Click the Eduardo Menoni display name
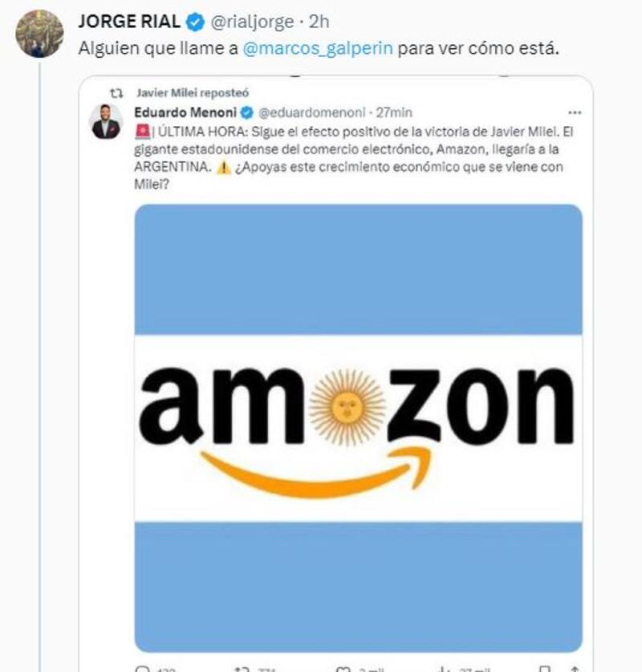This screenshot has width=642, height=672. coord(185,112)
